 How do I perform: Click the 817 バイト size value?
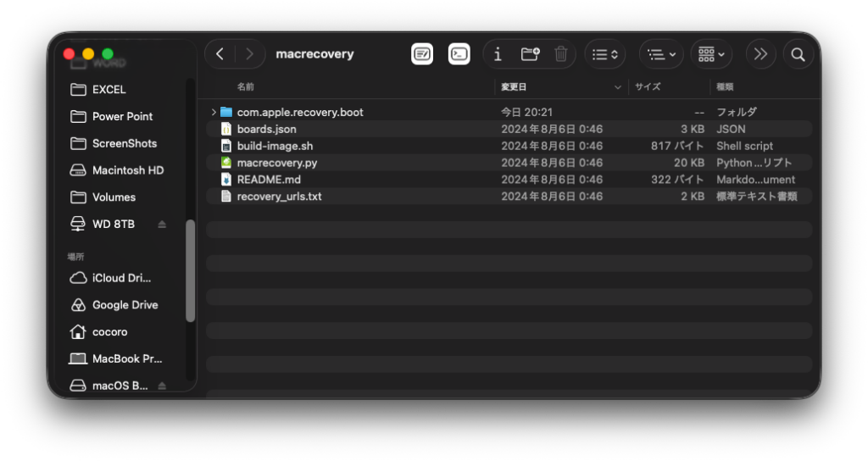(x=677, y=146)
